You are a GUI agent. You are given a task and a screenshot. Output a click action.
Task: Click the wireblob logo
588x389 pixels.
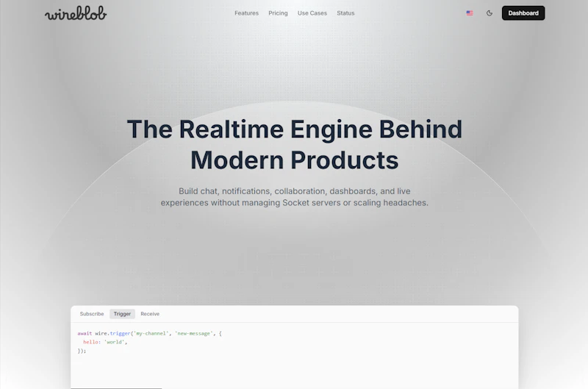76,13
